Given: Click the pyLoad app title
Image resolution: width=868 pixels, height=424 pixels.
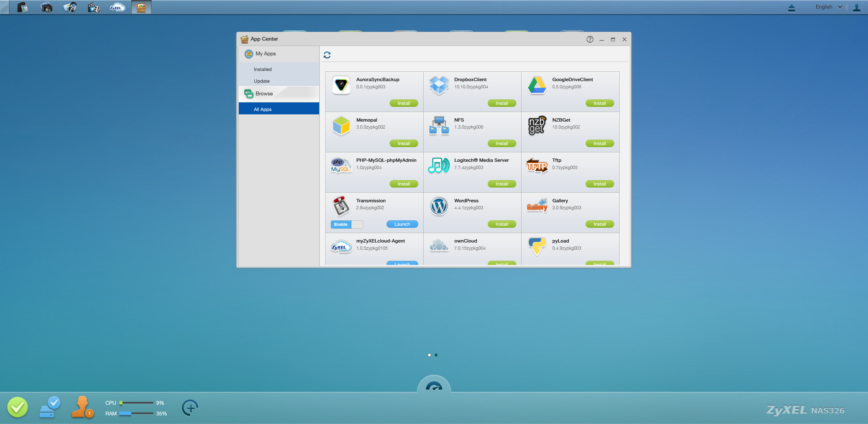Looking at the screenshot, I should [560, 241].
